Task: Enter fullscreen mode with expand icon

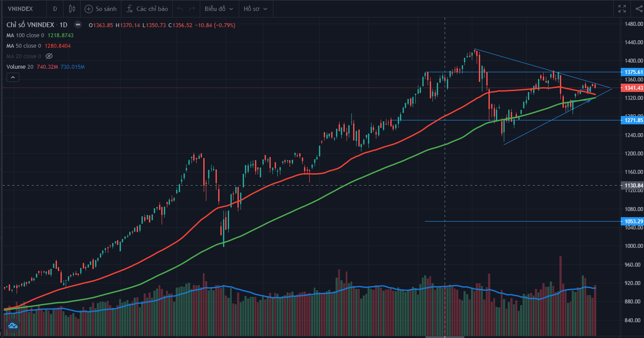Action: tap(622, 9)
